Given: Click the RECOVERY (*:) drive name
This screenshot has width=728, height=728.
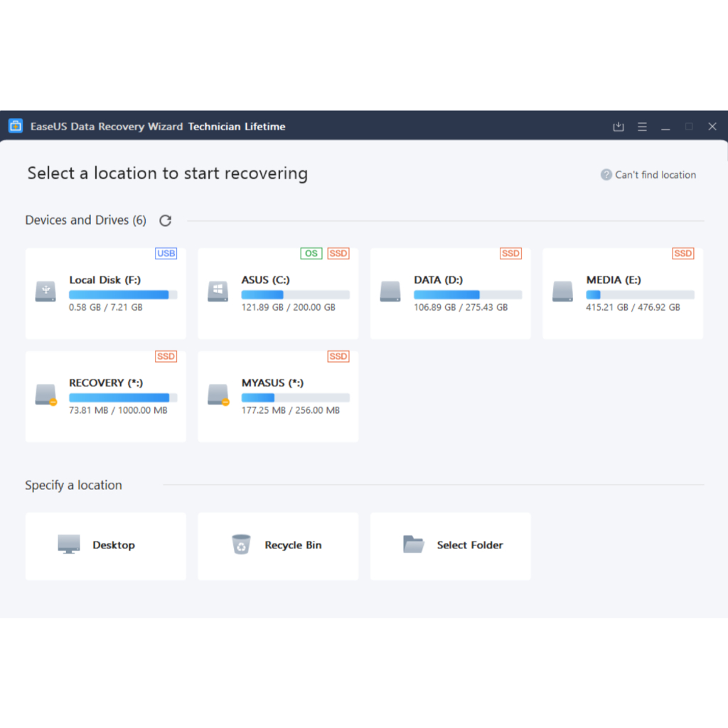Looking at the screenshot, I should [x=106, y=383].
